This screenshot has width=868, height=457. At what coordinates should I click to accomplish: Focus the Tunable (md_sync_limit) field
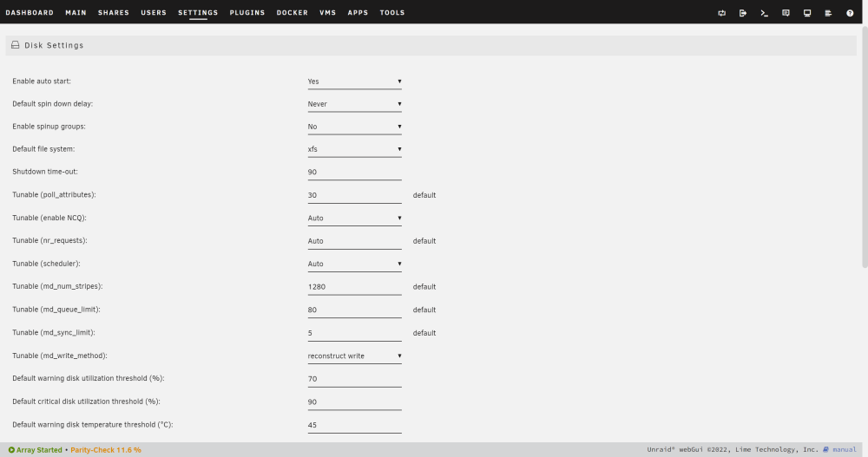click(x=354, y=333)
